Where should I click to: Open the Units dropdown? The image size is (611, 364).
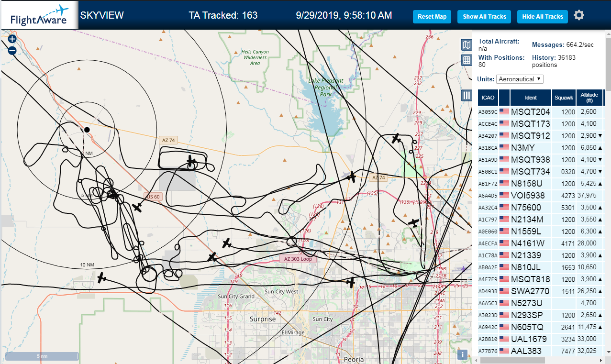(x=520, y=79)
